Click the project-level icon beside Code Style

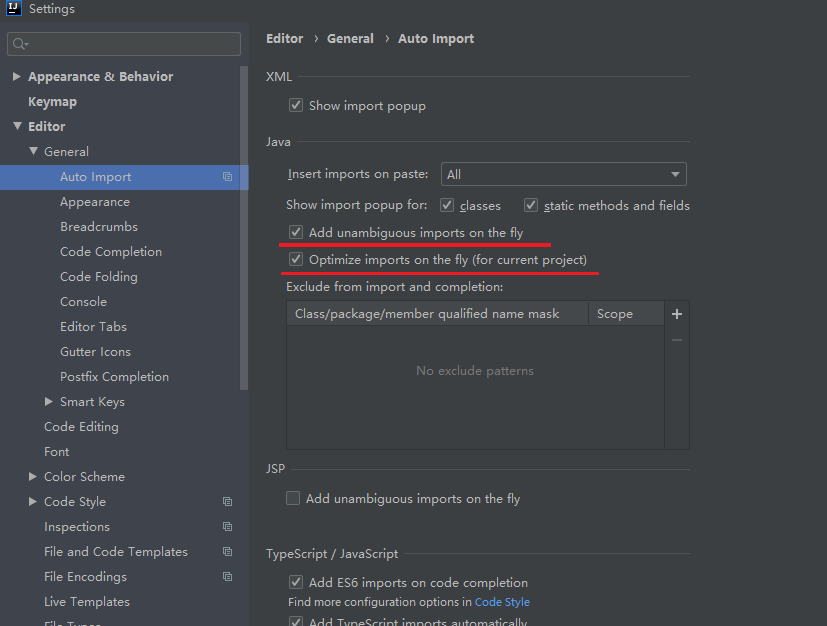pyautogui.click(x=227, y=502)
